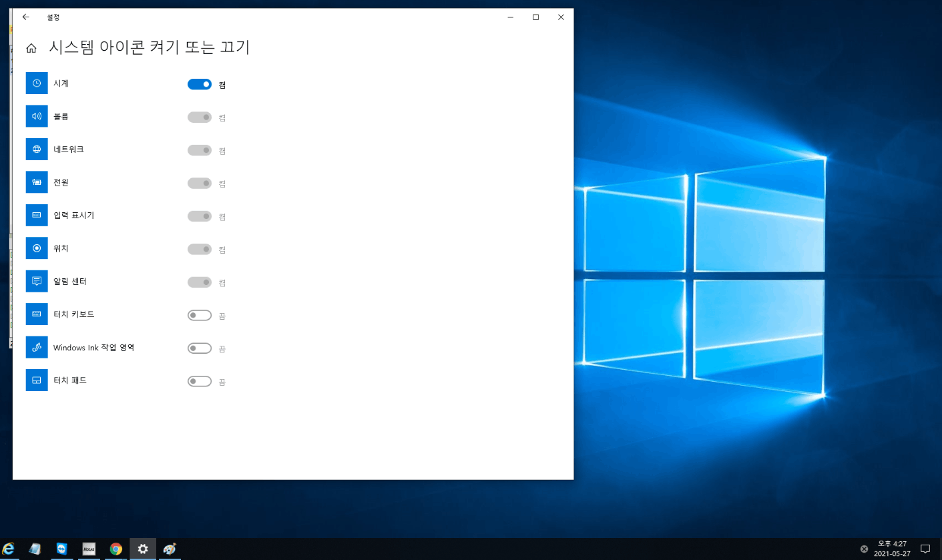942x560 pixels.
Task: Open the notepad app on the taskbar
Action: (x=35, y=549)
